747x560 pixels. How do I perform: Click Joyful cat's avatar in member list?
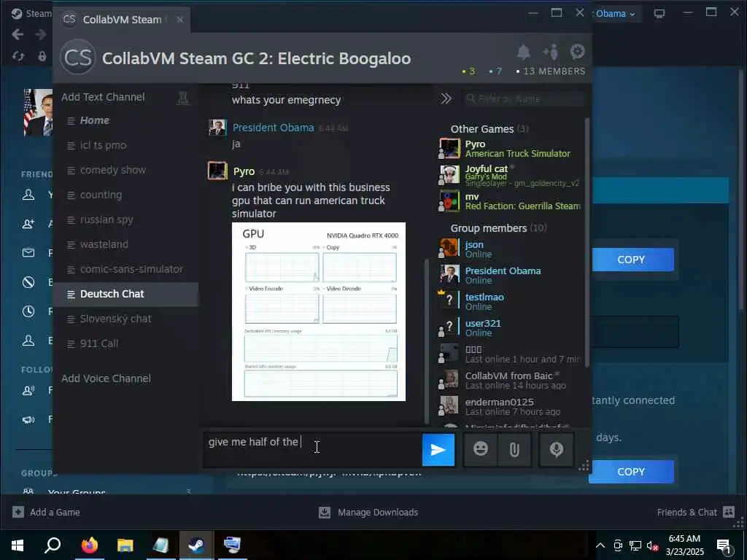[449, 175]
